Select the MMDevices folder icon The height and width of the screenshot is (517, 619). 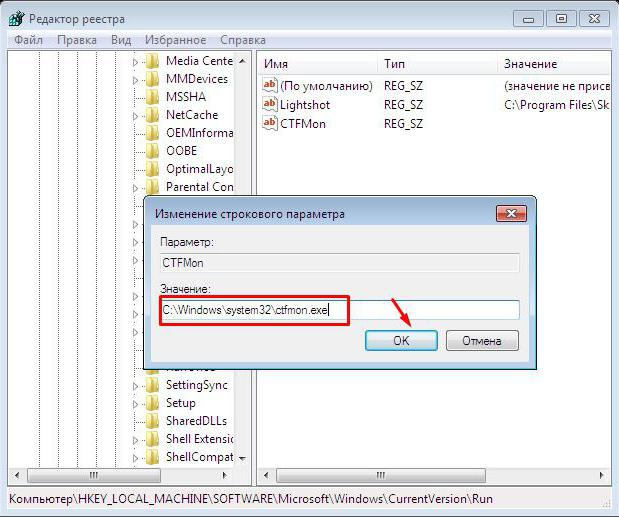(x=152, y=79)
